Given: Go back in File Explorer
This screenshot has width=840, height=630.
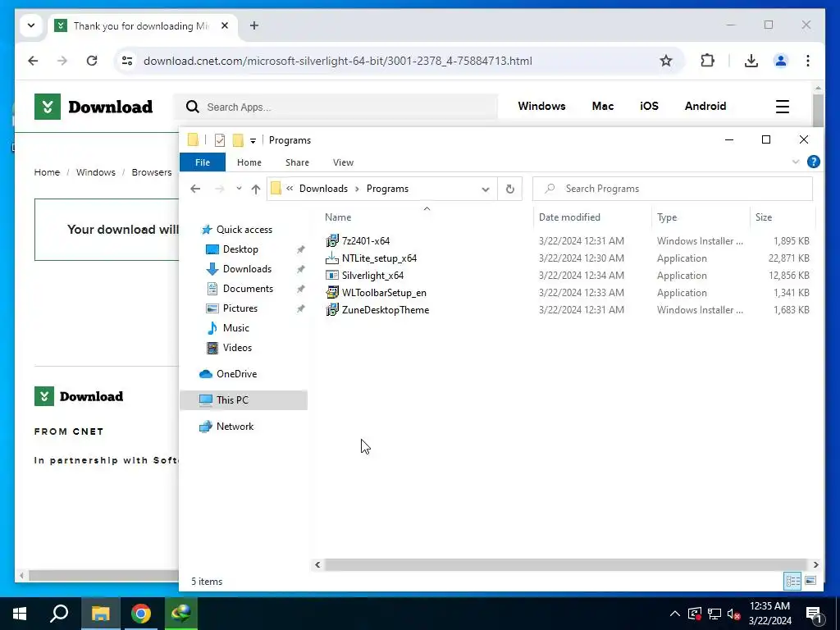Looking at the screenshot, I should pos(195,189).
